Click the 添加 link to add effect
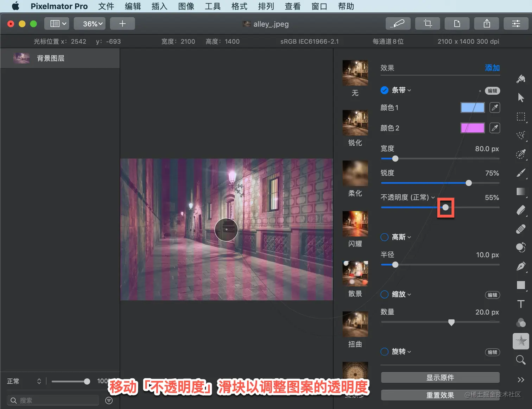The width and height of the screenshot is (532, 409). point(492,68)
